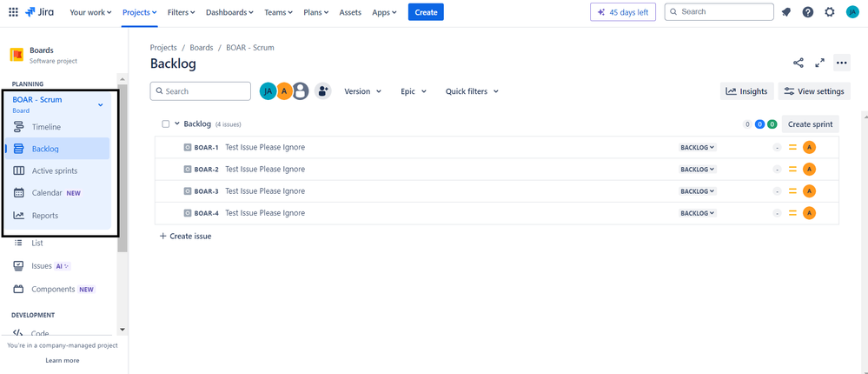Click assignee avatar on BOAR-4 row
This screenshot has width=868, height=374.
coord(809,213)
